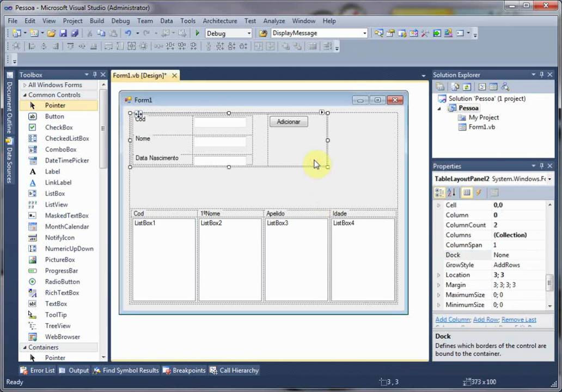Open the Architecture menu
This screenshot has width=562, height=392.
[x=219, y=21]
